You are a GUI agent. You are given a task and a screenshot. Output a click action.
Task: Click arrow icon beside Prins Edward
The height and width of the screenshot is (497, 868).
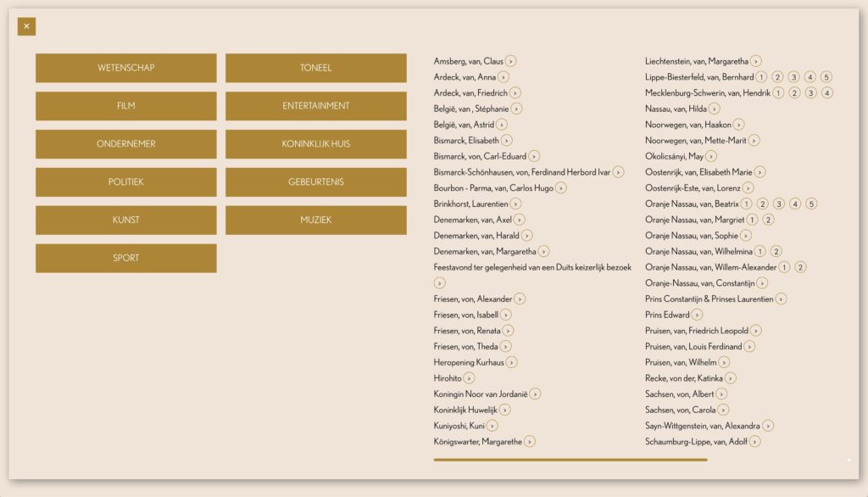[x=697, y=315]
